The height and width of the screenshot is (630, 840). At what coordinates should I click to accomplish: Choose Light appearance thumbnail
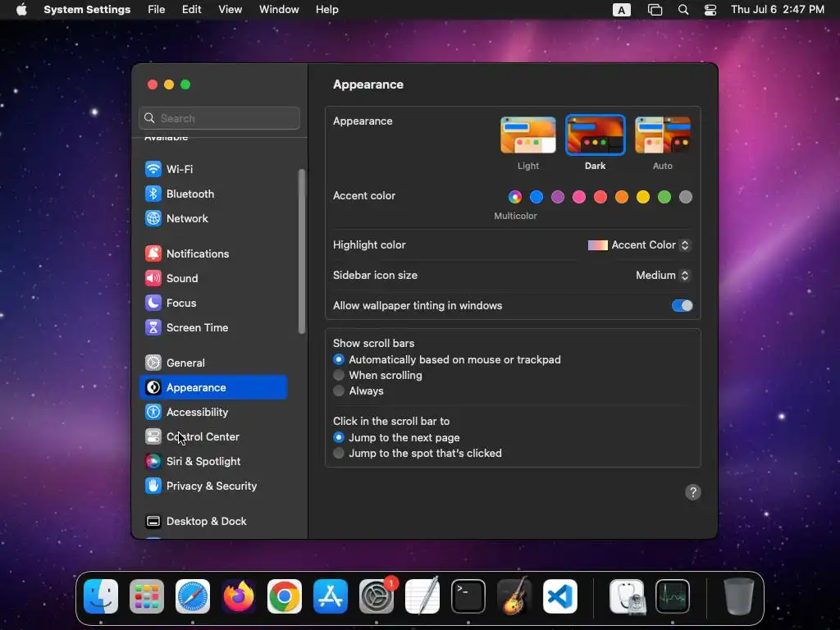pos(528,135)
